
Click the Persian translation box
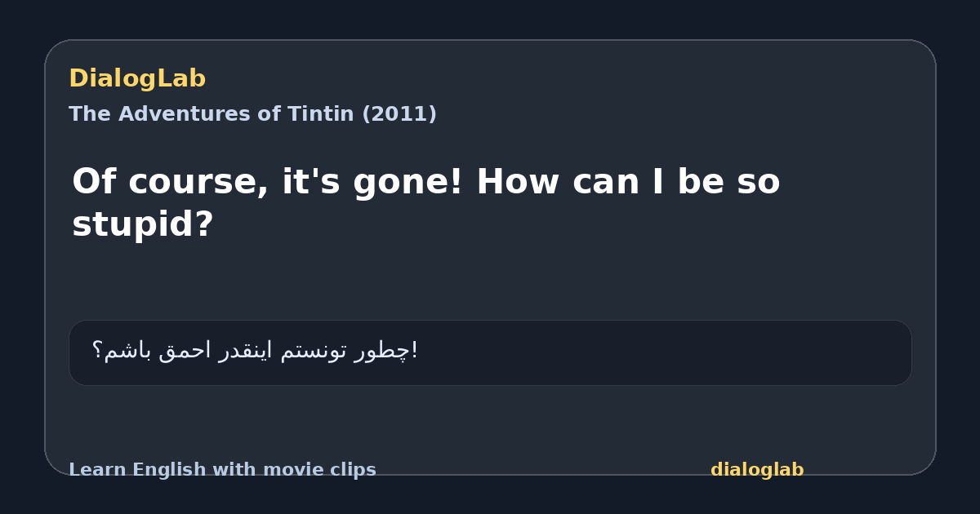coord(490,352)
